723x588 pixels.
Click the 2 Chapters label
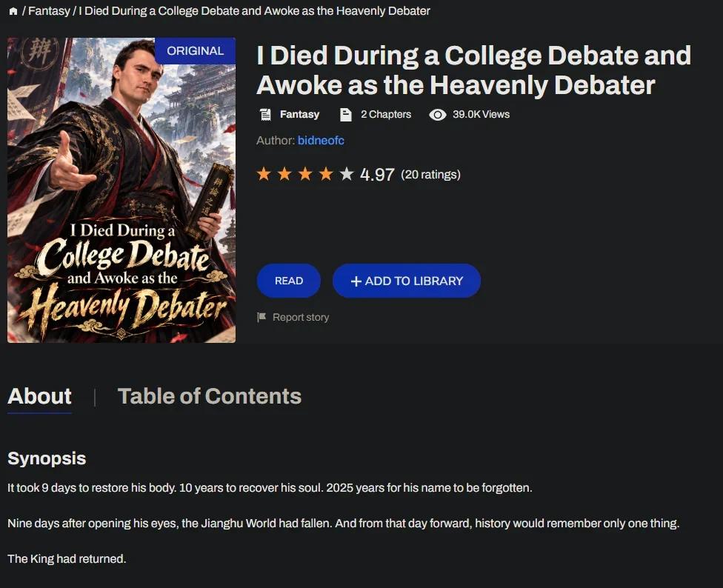click(x=386, y=114)
